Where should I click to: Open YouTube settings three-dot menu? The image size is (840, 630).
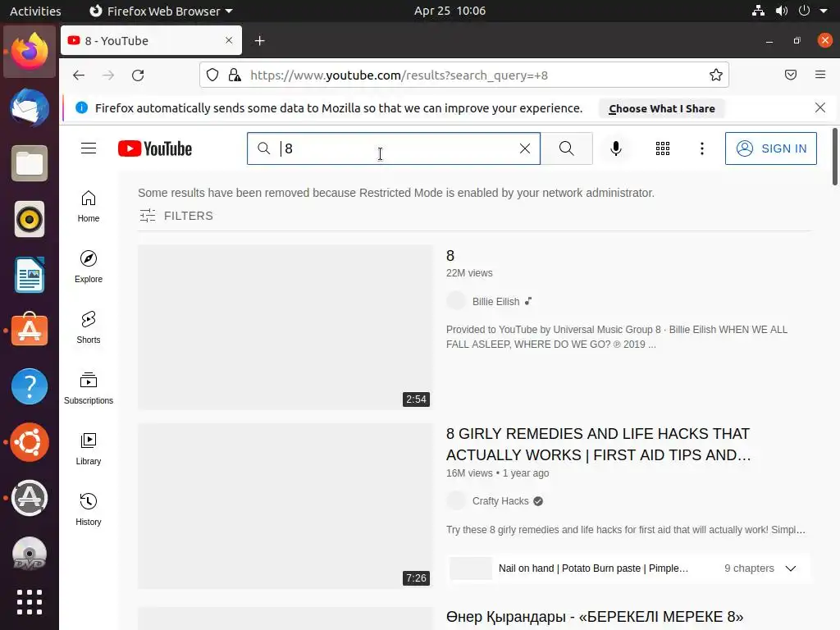(702, 148)
